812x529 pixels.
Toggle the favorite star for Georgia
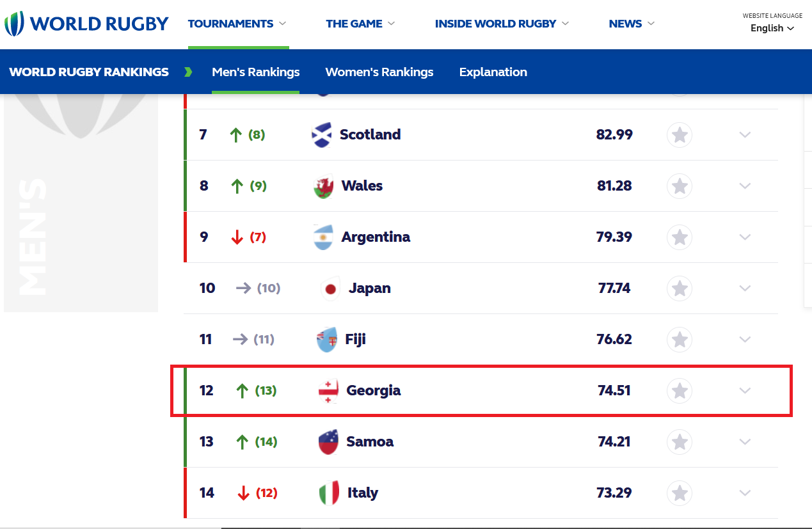pos(680,391)
